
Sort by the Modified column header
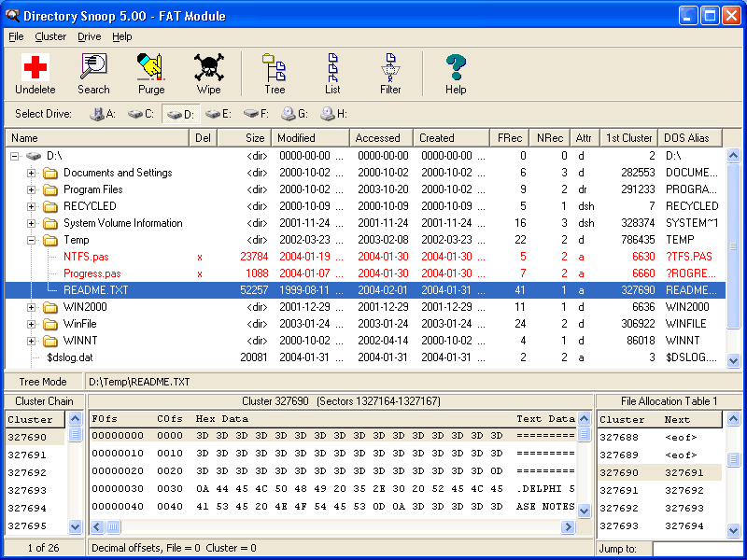tap(310, 138)
